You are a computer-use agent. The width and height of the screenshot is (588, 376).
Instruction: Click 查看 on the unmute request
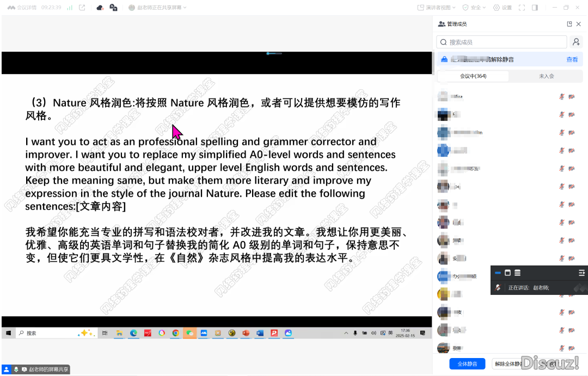coord(572,59)
